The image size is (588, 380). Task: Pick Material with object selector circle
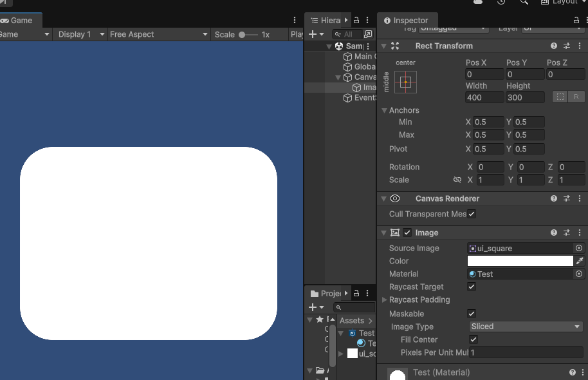(x=579, y=274)
